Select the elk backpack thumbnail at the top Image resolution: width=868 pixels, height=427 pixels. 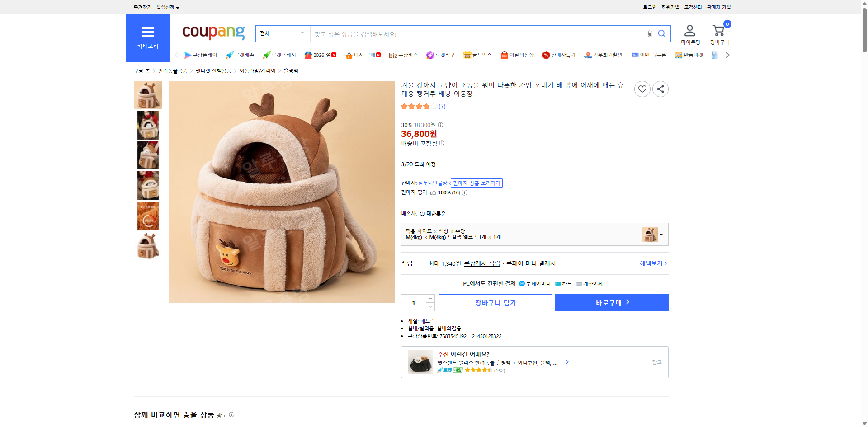coord(148,95)
